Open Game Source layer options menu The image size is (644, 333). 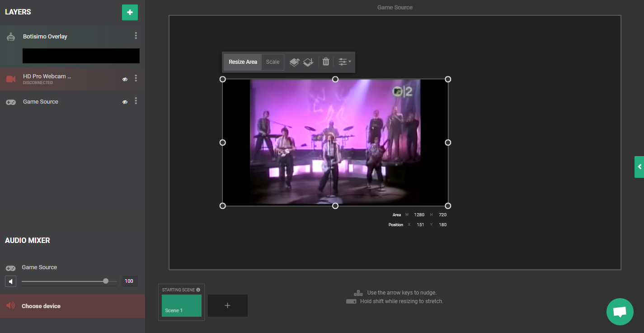click(136, 101)
